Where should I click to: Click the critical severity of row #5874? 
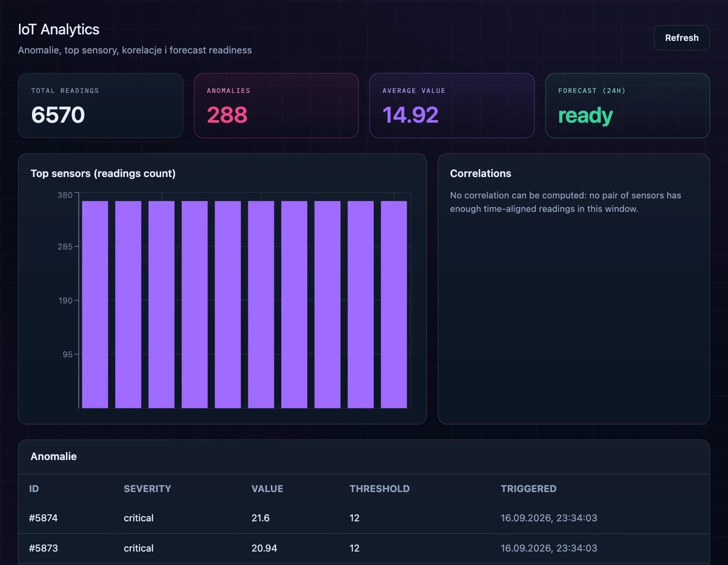138,518
